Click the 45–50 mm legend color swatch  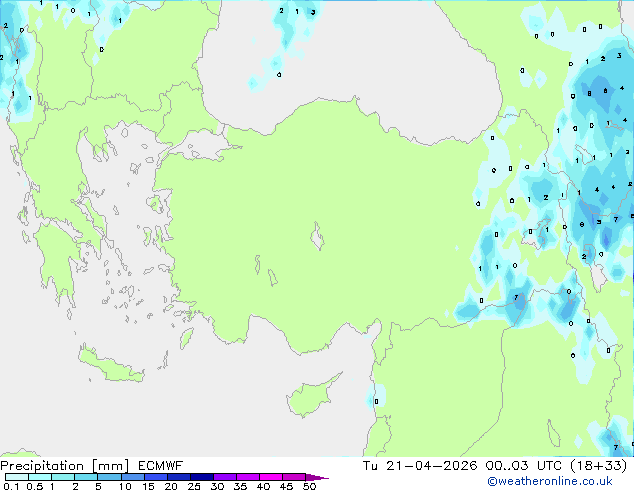coord(294,477)
